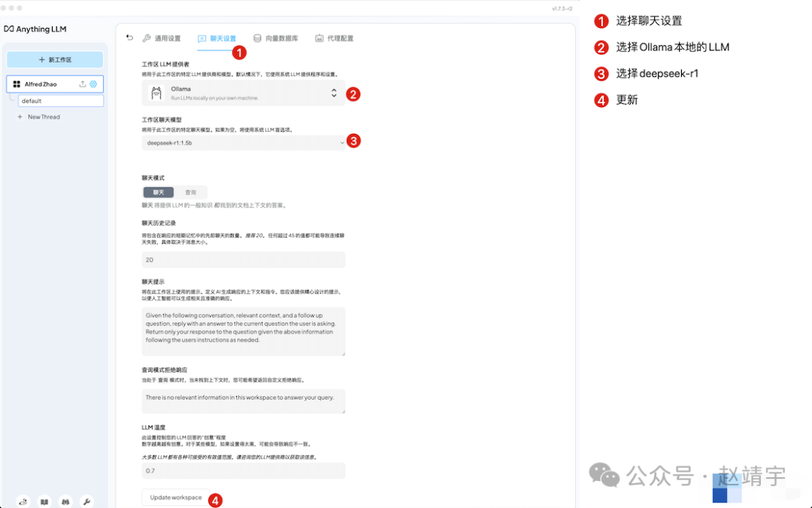812x508 pixels.
Task: Click into the chat prompt text area
Action: (x=244, y=331)
